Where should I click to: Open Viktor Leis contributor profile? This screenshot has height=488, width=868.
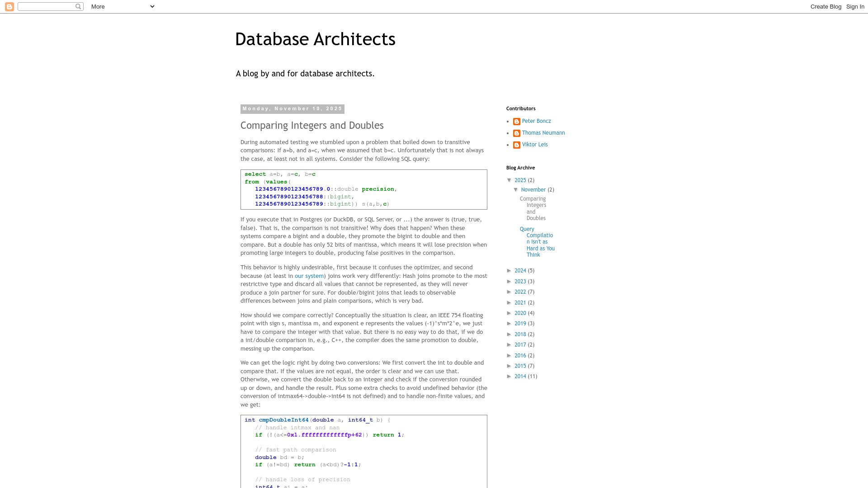tap(535, 145)
